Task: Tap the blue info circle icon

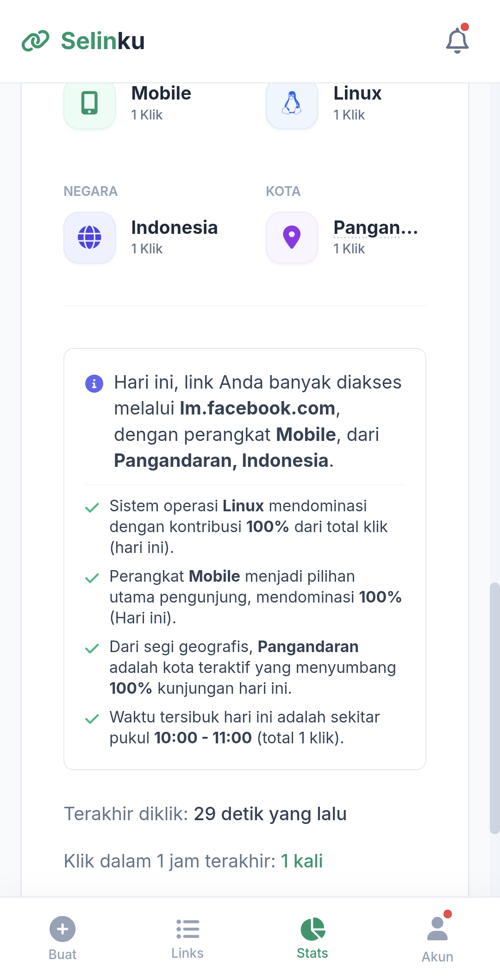Action: 94,383
